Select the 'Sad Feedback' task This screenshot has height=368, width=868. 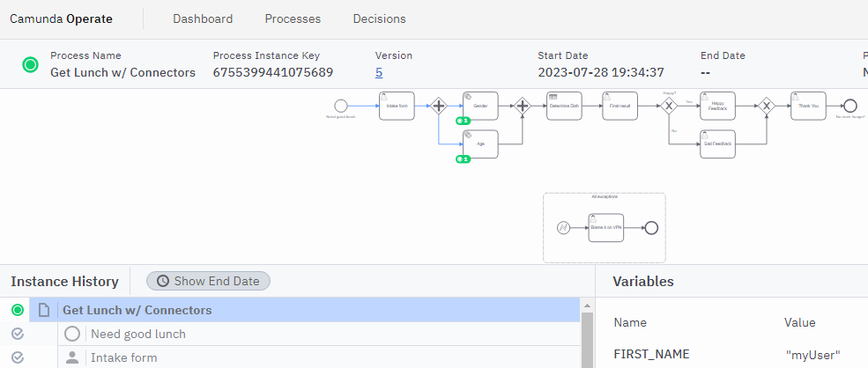717,144
